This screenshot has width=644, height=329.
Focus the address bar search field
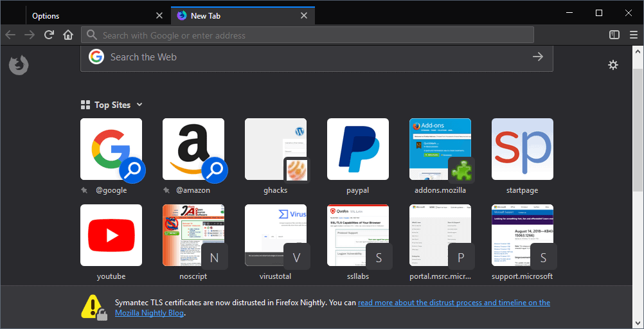[x=307, y=35]
